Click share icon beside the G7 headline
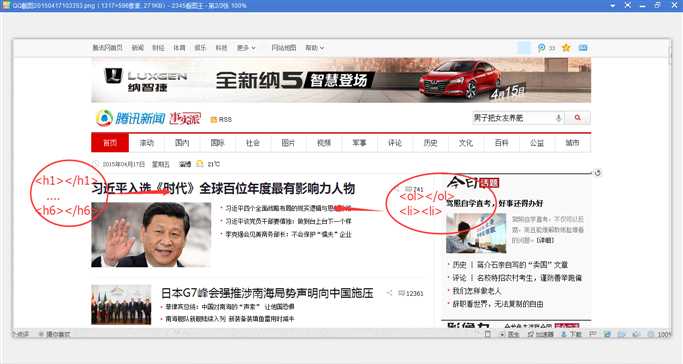Viewport: 683px width, 364px height. [x=389, y=293]
